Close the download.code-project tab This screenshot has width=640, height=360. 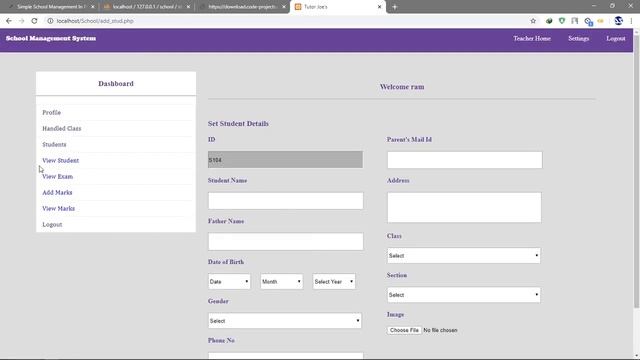pos(284,7)
